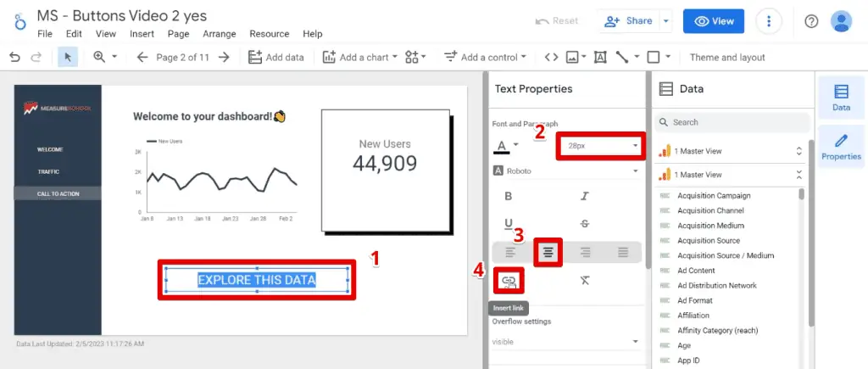Align text right
Viewport: 868px width, 369px height.
[585, 252]
